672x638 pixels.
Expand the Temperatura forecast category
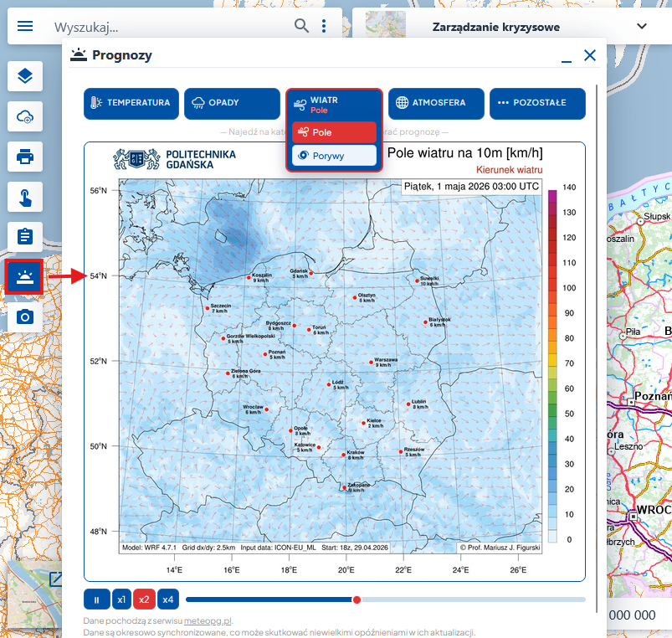[x=131, y=104]
